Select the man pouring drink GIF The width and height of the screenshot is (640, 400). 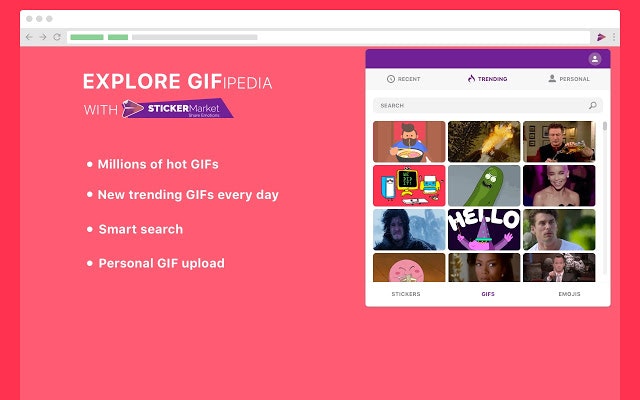559,142
